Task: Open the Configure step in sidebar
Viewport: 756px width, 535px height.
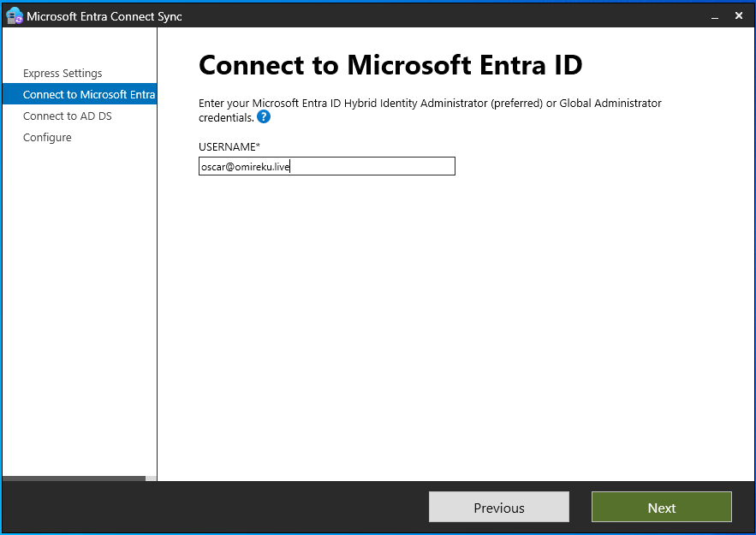Action: point(47,137)
